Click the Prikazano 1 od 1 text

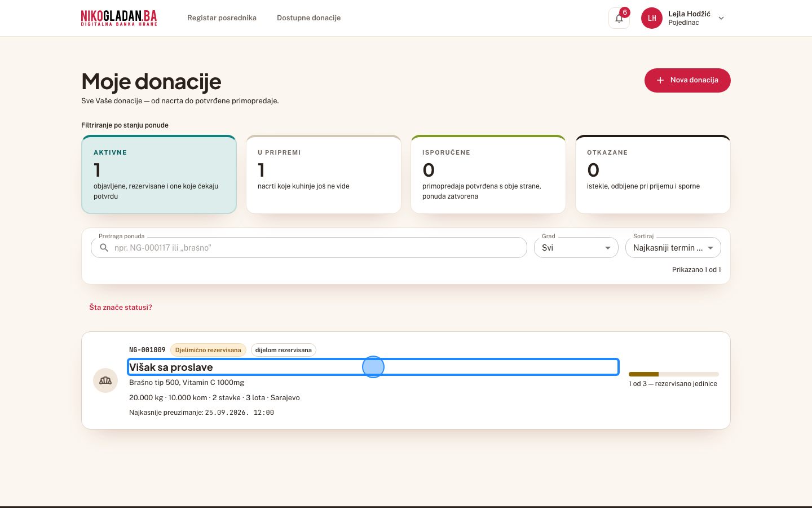(x=696, y=270)
